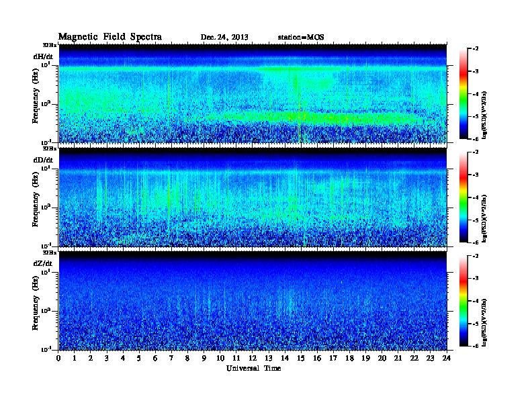532x411 pixels.
Task: Click the dZ/dt panel color scale bar
Action: [x=463, y=301]
